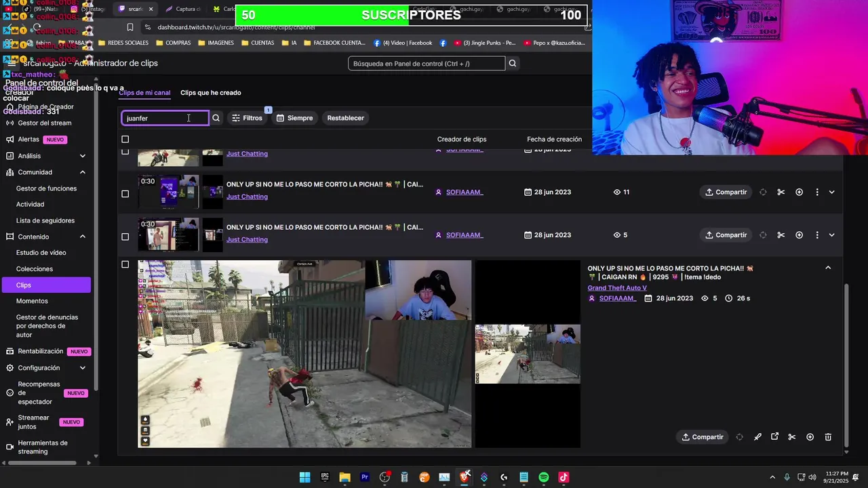Open the Grand Theft Auto V category link
This screenshot has width=868, height=488.
(x=617, y=288)
